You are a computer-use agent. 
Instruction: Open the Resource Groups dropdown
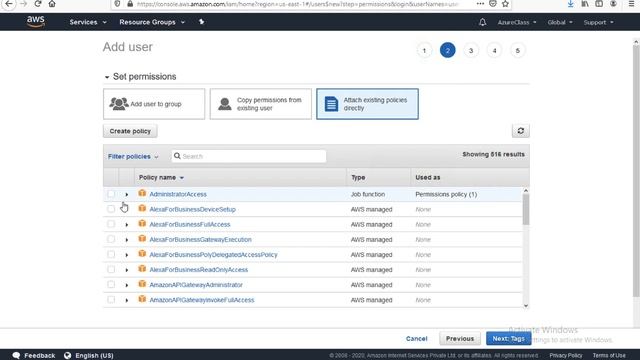pyautogui.click(x=152, y=22)
